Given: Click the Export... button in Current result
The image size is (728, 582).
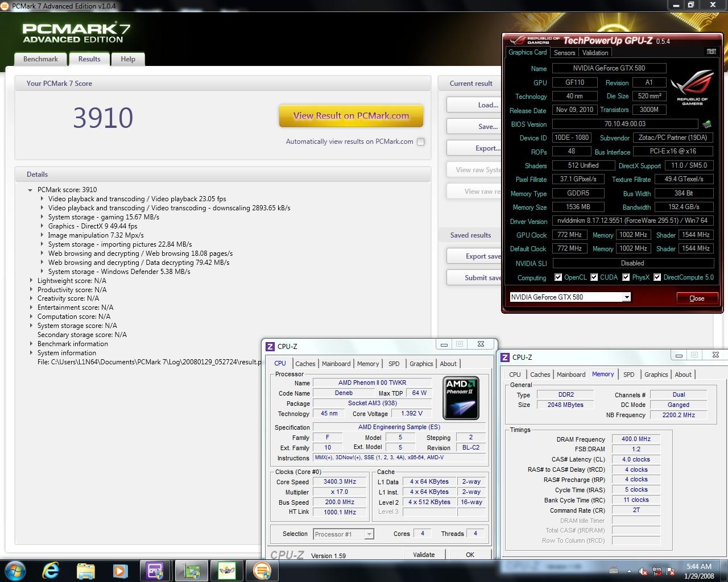Looking at the screenshot, I should click(x=474, y=148).
